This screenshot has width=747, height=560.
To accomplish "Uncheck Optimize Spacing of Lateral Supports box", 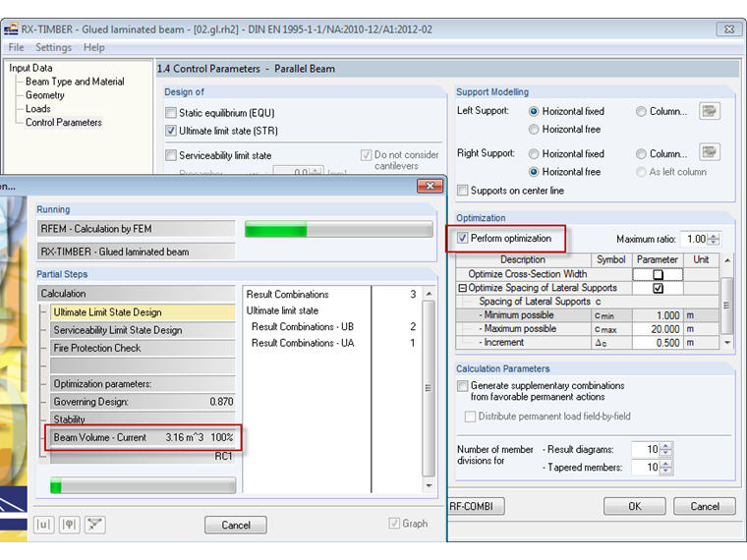I will (x=658, y=288).
